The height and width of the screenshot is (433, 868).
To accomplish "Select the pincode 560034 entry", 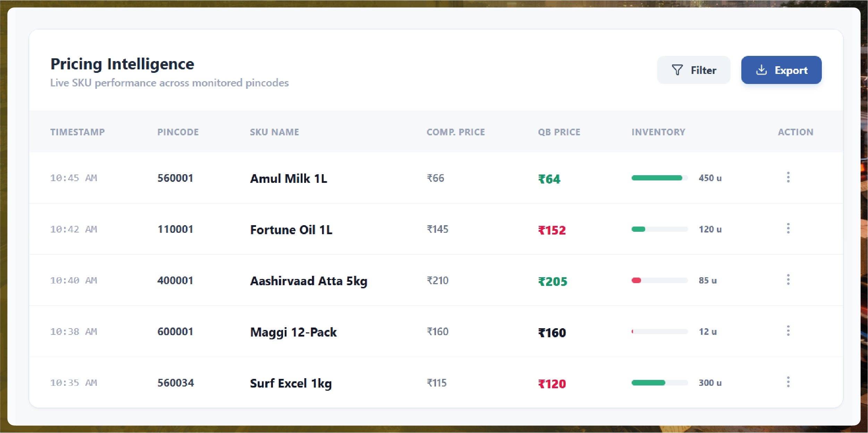I will (x=176, y=383).
